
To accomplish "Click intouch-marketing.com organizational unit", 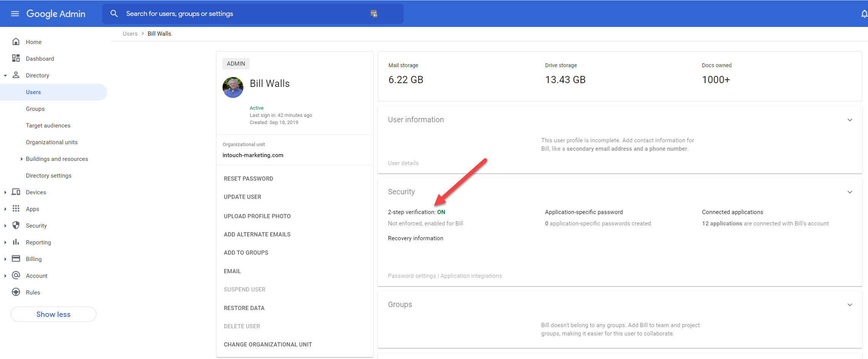I will [253, 155].
